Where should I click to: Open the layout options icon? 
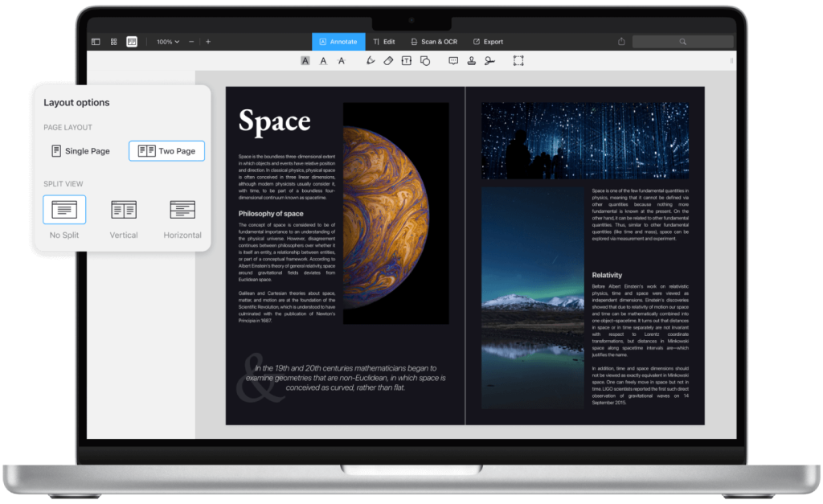click(132, 42)
